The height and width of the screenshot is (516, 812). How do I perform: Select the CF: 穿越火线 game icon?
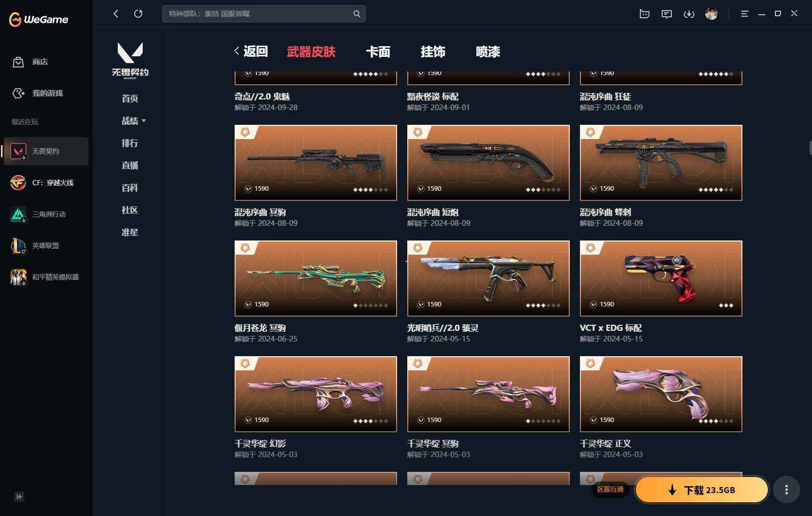click(x=18, y=183)
